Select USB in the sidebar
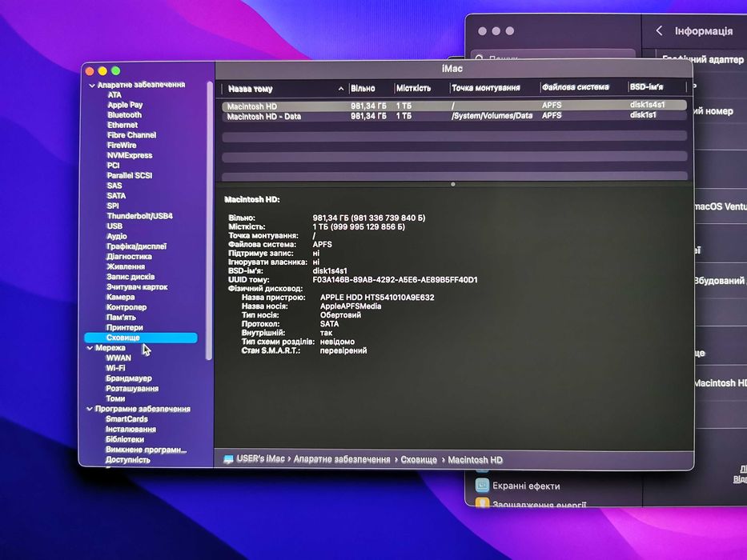747x560 pixels. [114, 226]
